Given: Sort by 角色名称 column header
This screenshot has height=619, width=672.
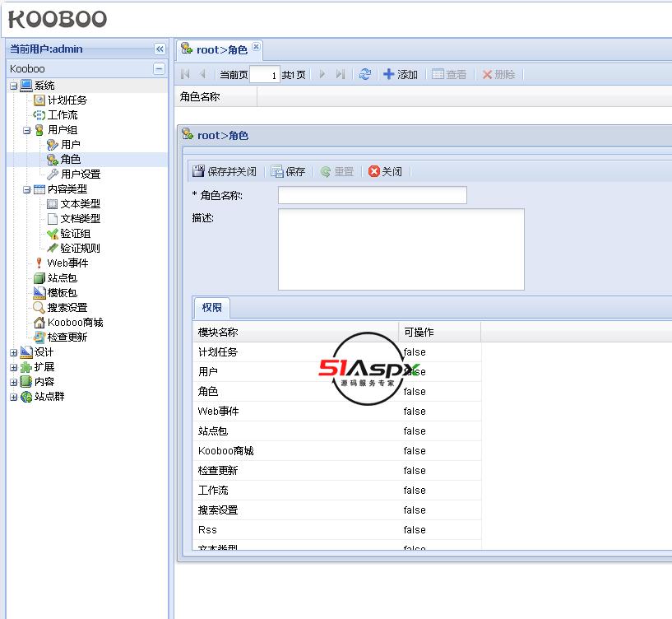Looking at the screenshot, I should (x=216, y=96).
